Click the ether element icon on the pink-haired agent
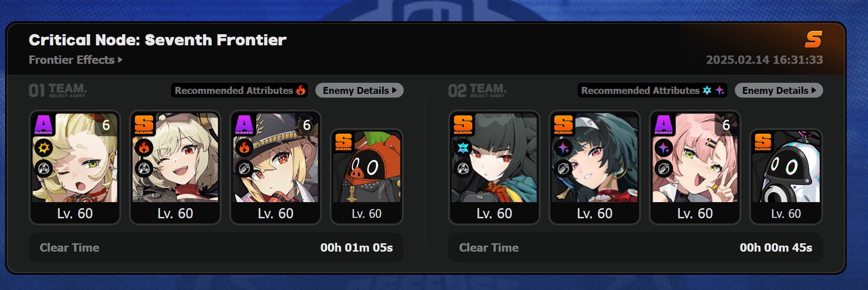Screen dimensions: 868x290 coord(664,148)
